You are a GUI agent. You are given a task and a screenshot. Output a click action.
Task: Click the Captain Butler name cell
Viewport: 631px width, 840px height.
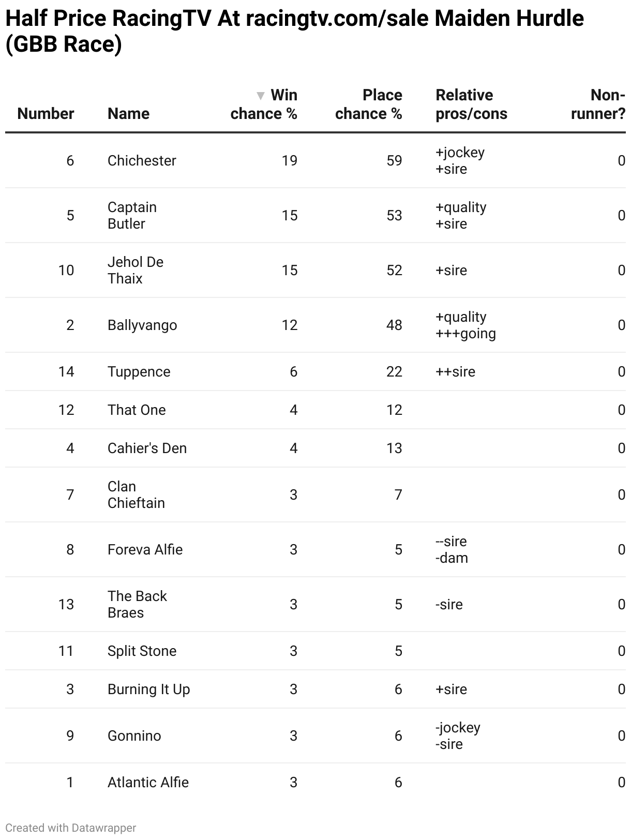pyautogui.click(x=132, y=215)
